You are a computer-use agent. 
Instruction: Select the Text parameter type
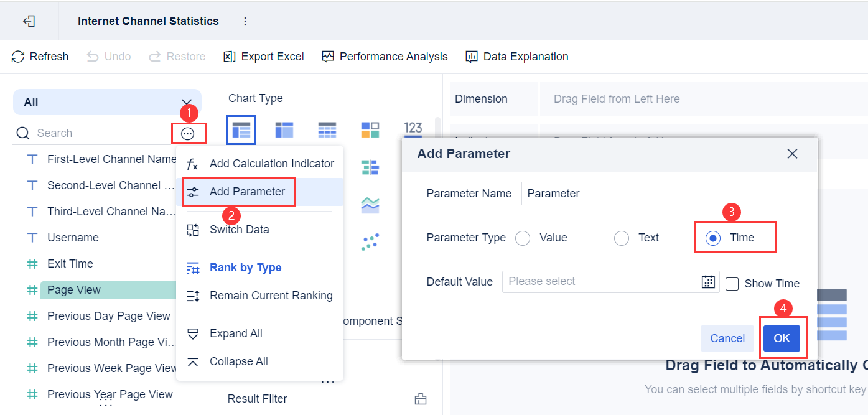point(622,238)
